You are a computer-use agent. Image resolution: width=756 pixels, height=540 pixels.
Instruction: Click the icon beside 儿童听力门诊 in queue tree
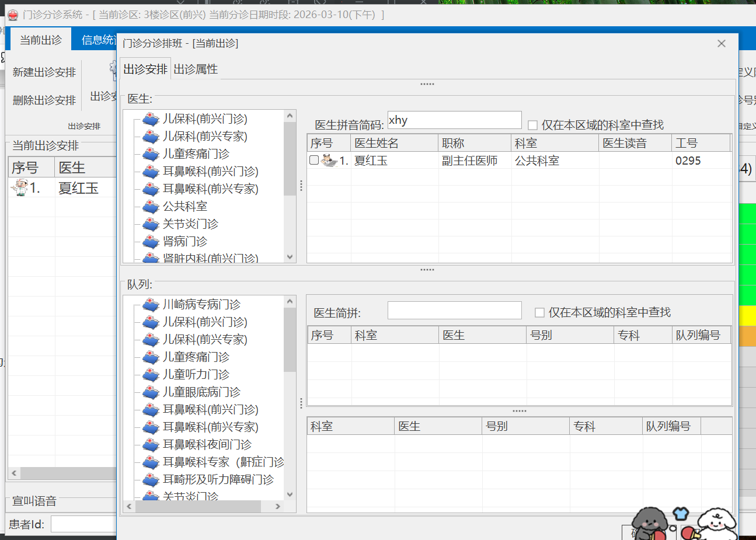coord(151,375)
